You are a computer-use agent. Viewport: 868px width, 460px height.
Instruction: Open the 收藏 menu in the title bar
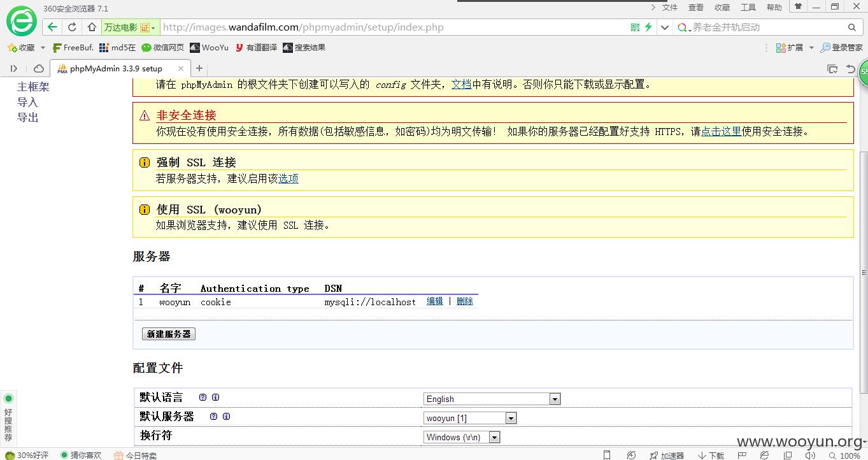(x=722, y=8)
